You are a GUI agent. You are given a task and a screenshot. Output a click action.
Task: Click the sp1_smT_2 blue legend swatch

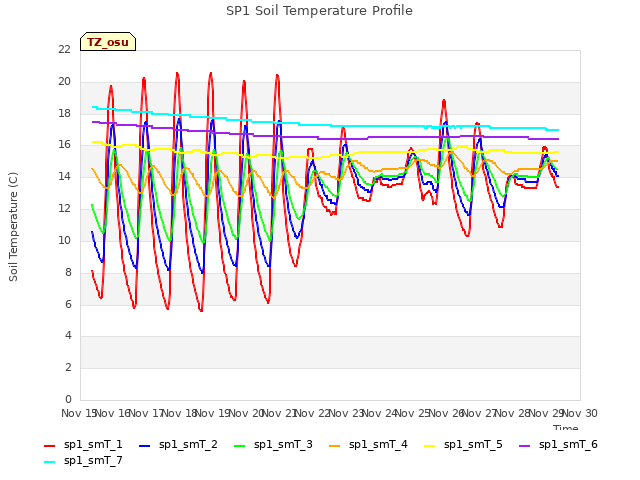[144, 446]
